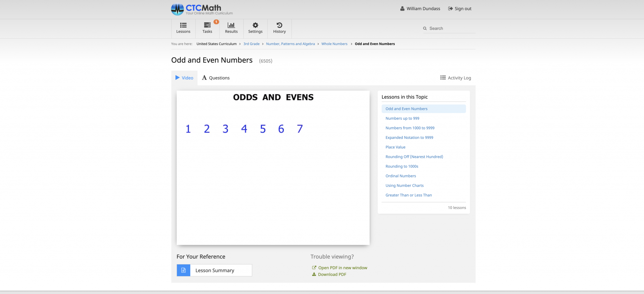Open the Settings gear icon
Screen dimensions: 644x294
pos(255,24)
